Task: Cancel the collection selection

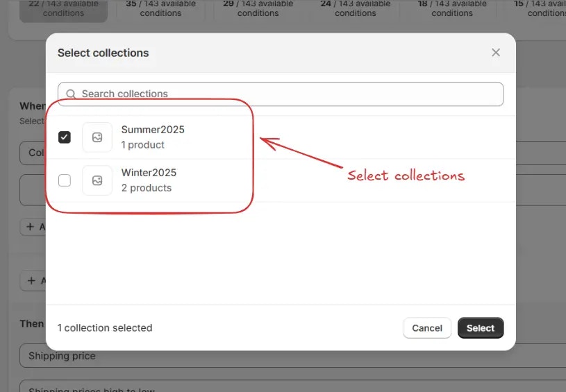Action: [x=427, y=327]
